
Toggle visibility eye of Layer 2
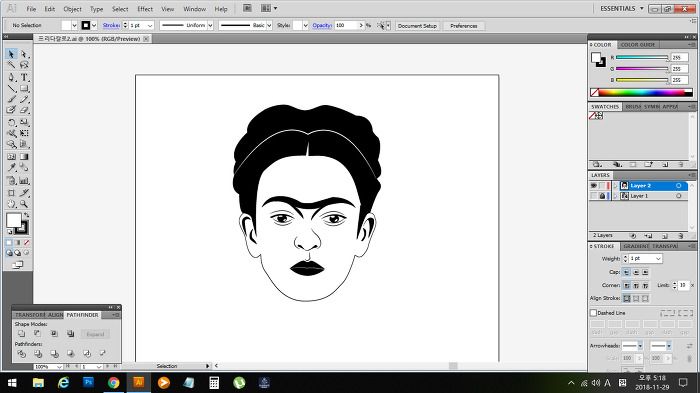(x=593, y=185)
